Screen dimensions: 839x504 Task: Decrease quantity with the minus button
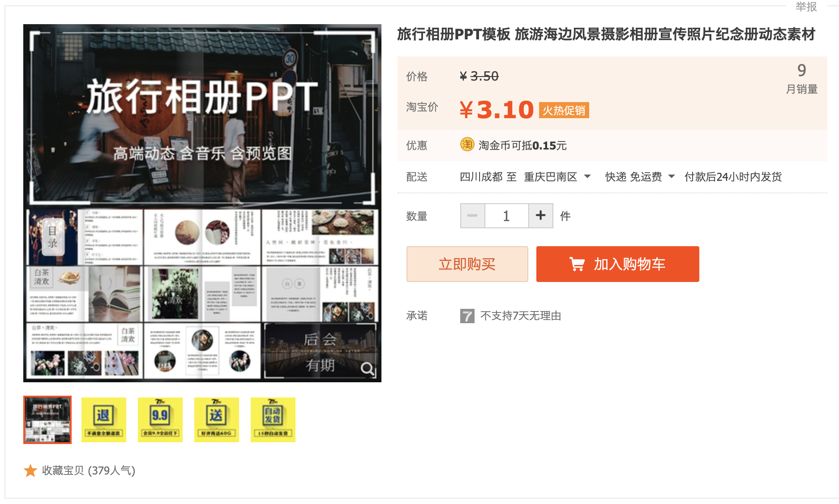click(x=472, y=216)
